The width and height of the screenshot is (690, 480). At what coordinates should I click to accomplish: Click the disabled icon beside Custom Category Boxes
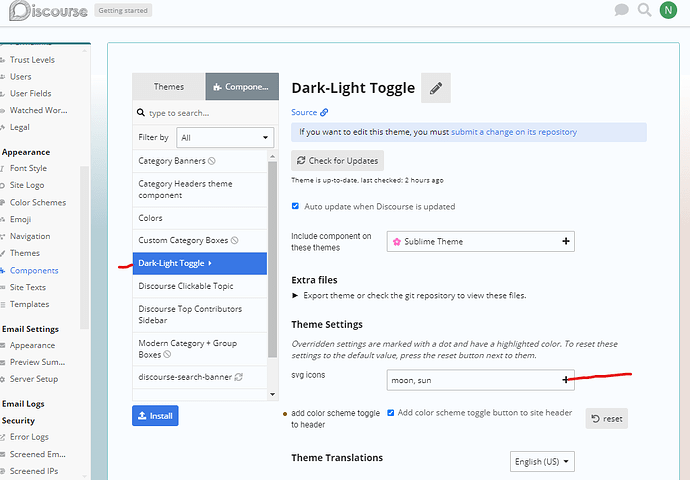(235, 240)
